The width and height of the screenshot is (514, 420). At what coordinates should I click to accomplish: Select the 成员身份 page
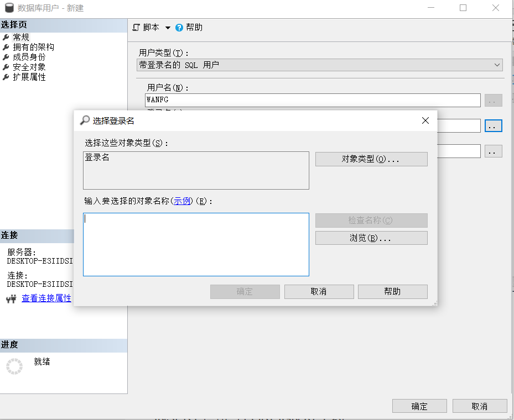pyautogui.click(x=30, y=57)
